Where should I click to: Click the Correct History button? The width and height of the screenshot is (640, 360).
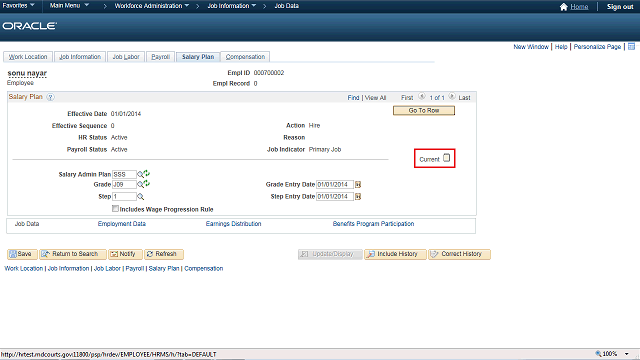tap(459, 254)
